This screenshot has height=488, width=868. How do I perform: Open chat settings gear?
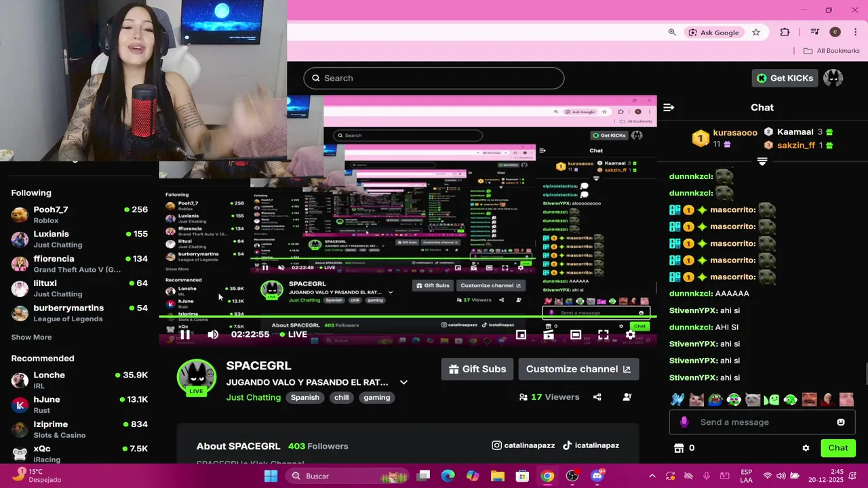[x=806, y=448]
